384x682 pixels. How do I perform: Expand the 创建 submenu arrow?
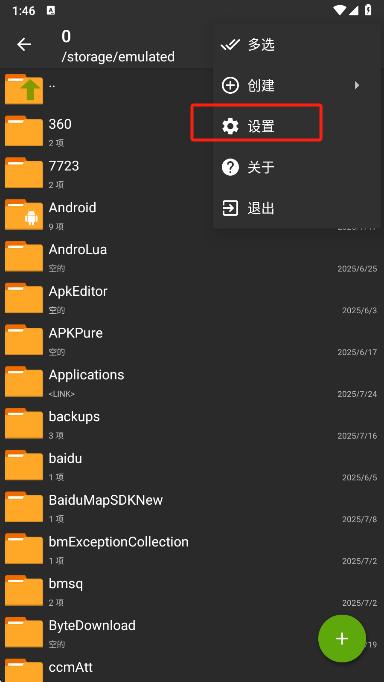coord(357,85)
